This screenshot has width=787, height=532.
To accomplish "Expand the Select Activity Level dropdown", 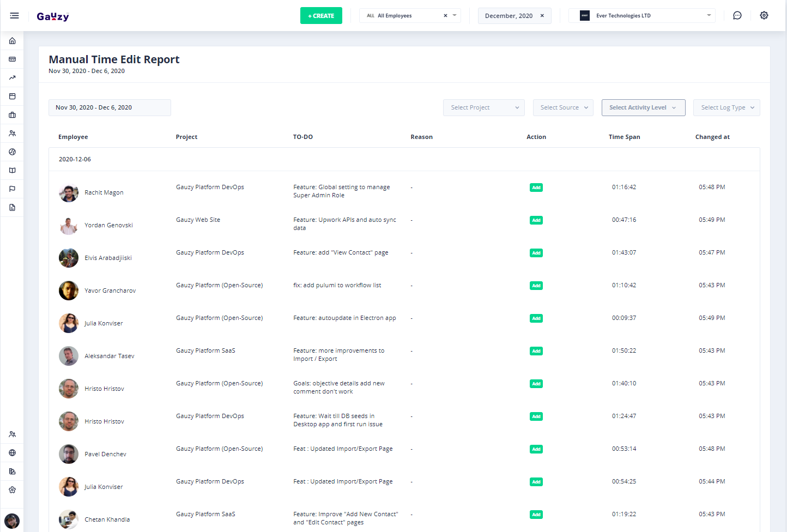I will pos(643,108).
